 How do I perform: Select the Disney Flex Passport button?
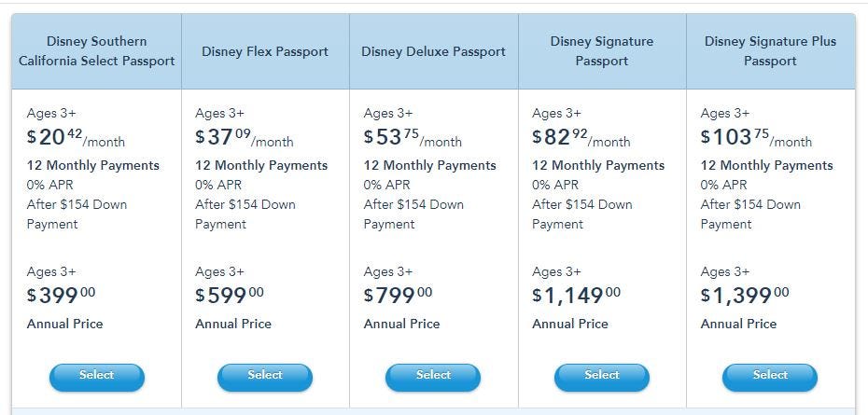[265, 378]
